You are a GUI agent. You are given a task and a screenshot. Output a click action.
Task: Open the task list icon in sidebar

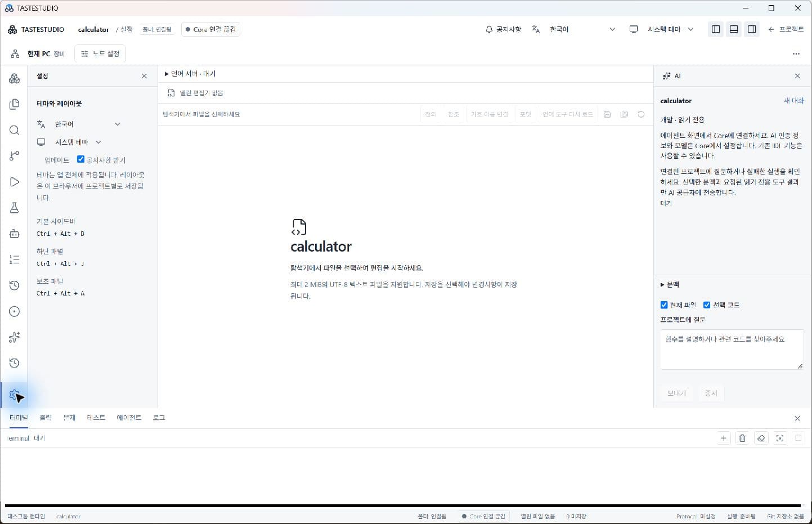[x=15, y=259]
